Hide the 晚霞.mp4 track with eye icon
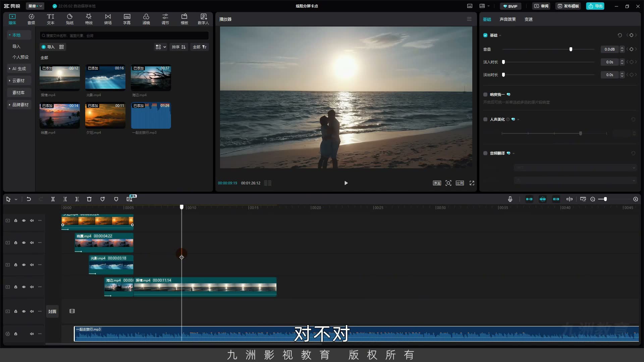The width and height of the screenshot is (644, 362). coord(24,243)
